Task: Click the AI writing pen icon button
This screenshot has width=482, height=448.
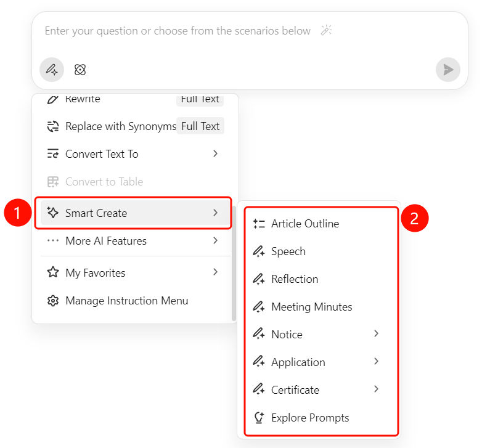Action: coord(52,70)
